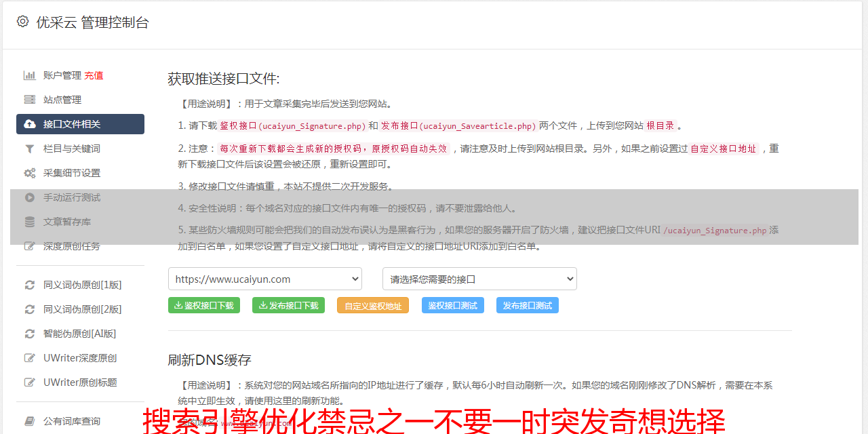Viewport: 868px width, 434px height.
Task: Click the red 充值 link
Action: tap(94, 75)
